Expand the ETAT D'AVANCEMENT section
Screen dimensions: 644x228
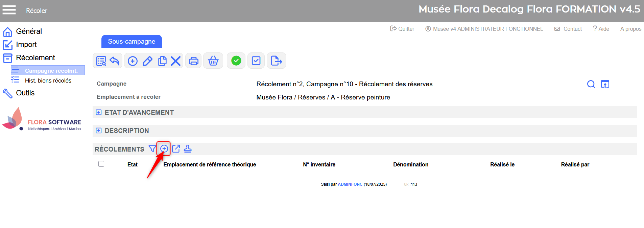[x=99, y=112]
